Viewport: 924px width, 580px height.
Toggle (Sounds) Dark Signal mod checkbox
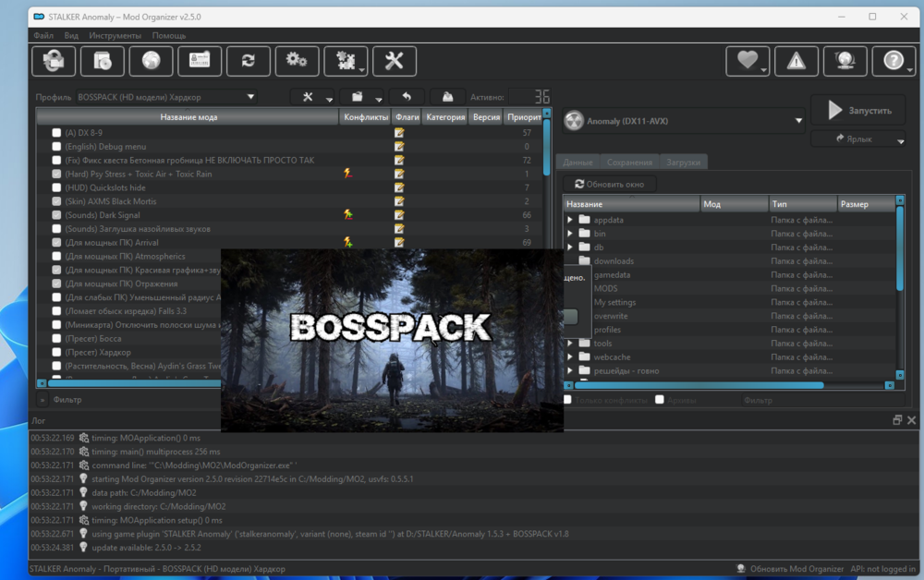(x=56, y=215)
